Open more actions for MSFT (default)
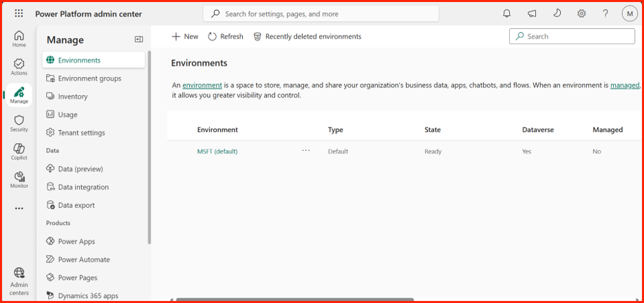This screenshot has width=644, height=303. [305, 151]
